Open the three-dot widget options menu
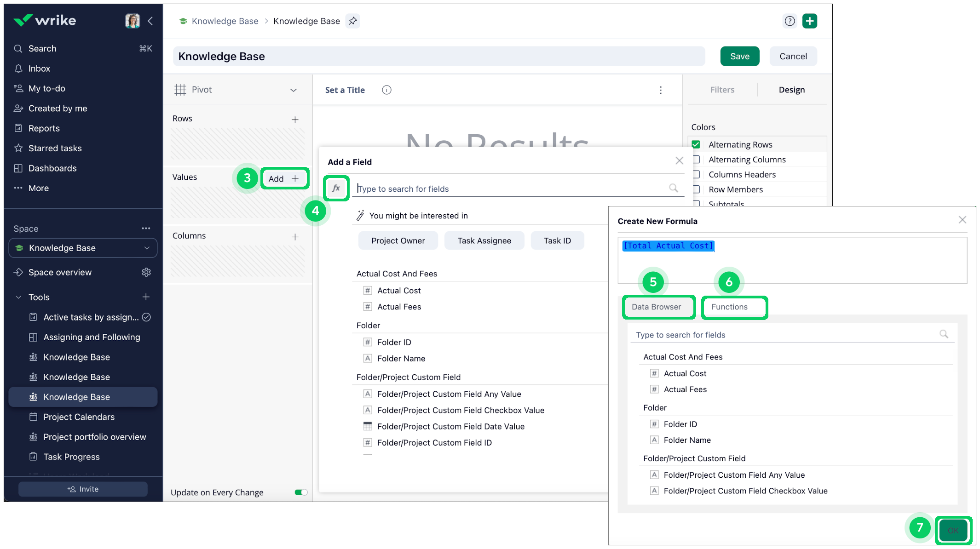This screenshot has width=980, height=549. (661, 90)
